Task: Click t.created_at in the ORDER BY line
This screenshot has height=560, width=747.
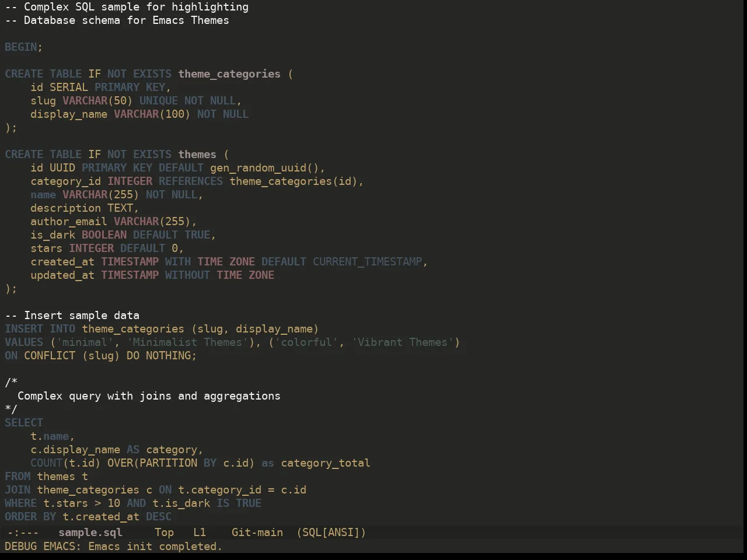Action: tap(101, 516)
